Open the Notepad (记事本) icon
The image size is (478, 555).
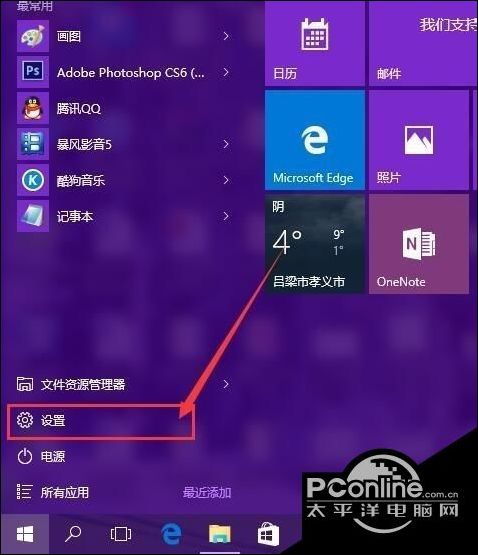point(33,216)
